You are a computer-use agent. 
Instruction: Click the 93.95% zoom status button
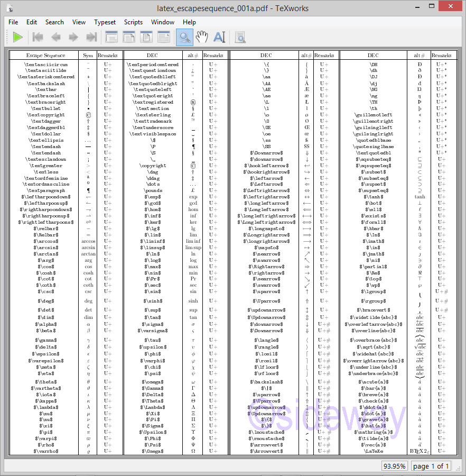coord(394,466)
